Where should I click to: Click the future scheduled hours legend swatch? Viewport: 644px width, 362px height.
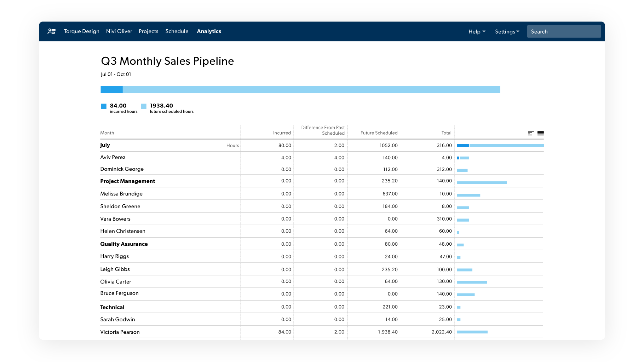click(x=144, y=106)
